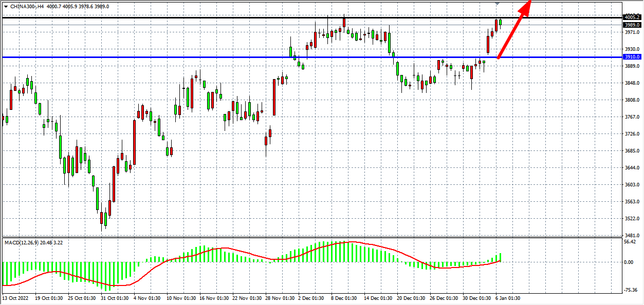Click the 3726.0 price axis label
Image resolution: width=644 pixels, height=305 pixels.
coord(631,134)
